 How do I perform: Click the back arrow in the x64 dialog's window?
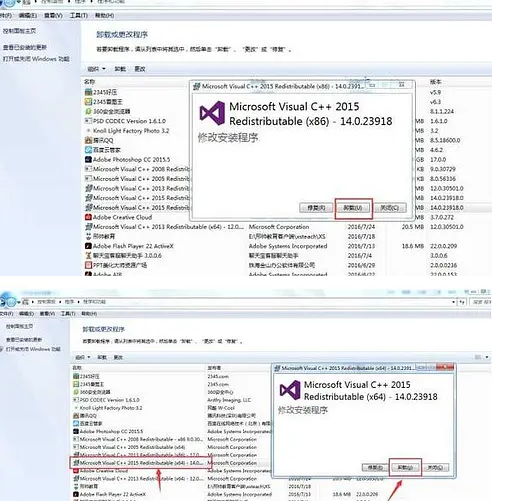[4, 301]
